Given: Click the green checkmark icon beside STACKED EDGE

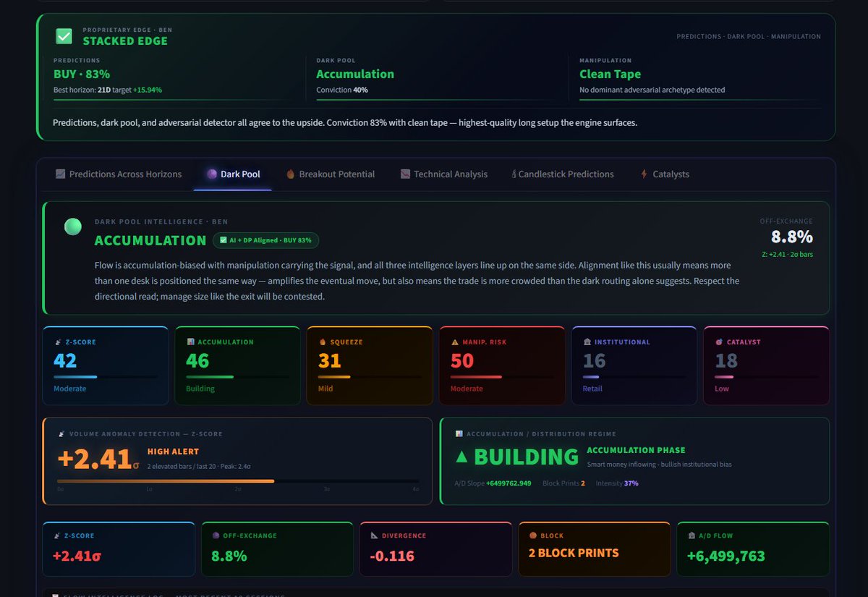Looking at the screenshot, I should 64,35.
